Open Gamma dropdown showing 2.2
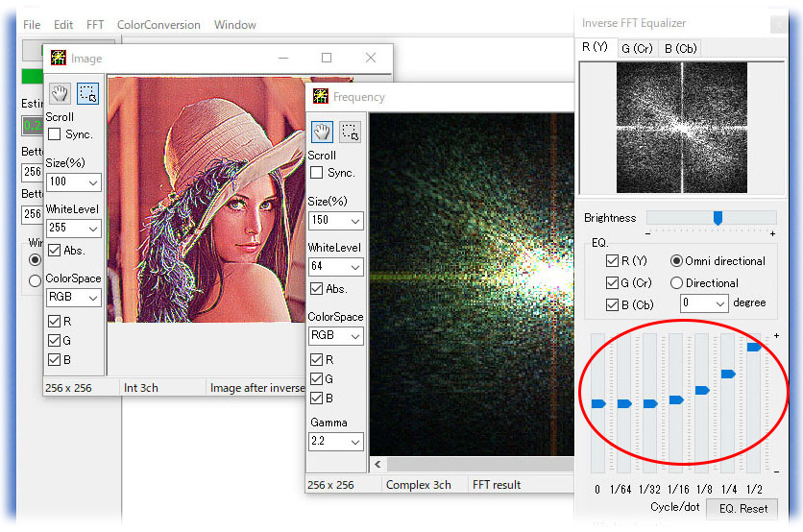This screenshot has width=803, height=532. point(336,442)
